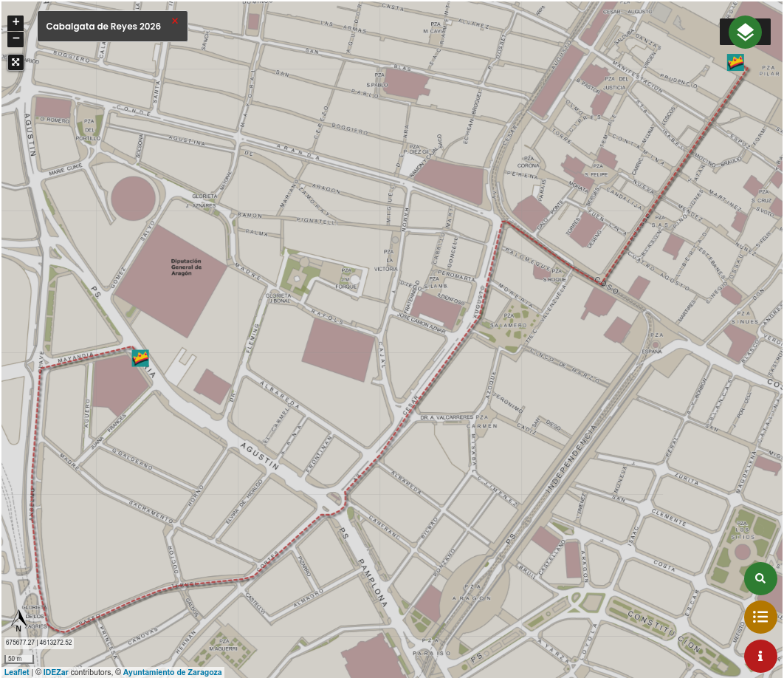
Task: Close the Cabalgata de Reyes 2026 box
Action: point(175,21)
